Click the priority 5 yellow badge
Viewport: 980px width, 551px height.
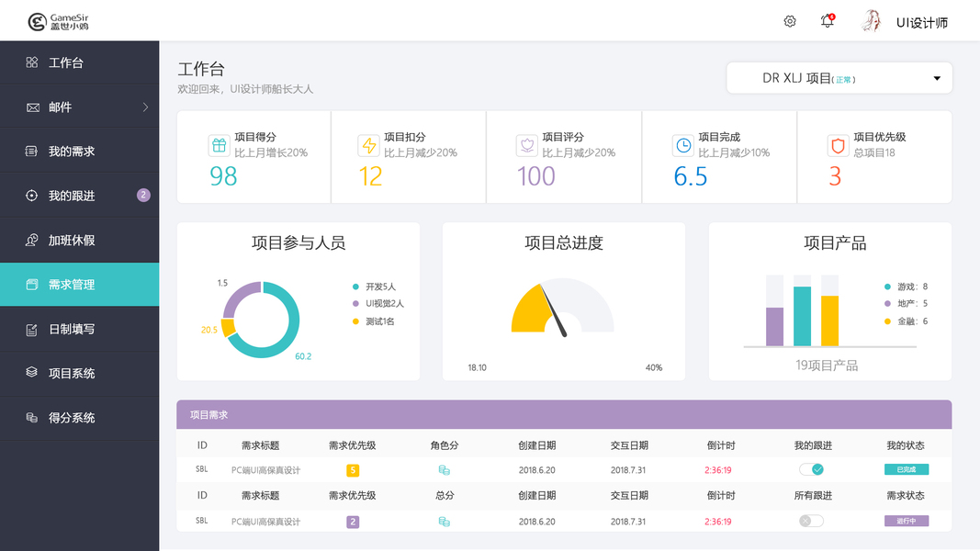pyautogui.click(x=353, y=470)
